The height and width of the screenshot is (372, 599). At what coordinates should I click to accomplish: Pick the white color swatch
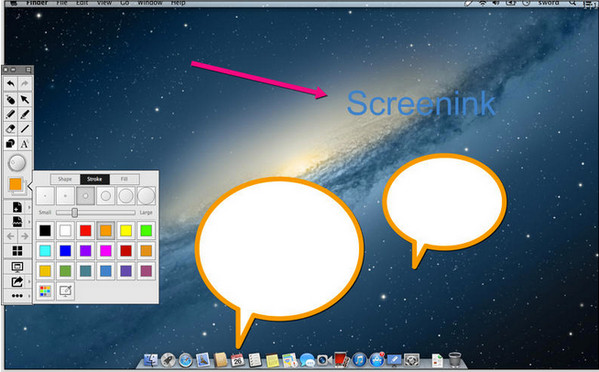click(65, 230)
